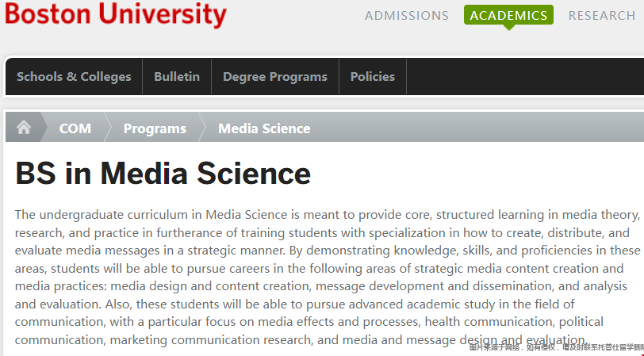Open the Bulletin menu item
The image size is (644, 356).
(x=177, y=77)
